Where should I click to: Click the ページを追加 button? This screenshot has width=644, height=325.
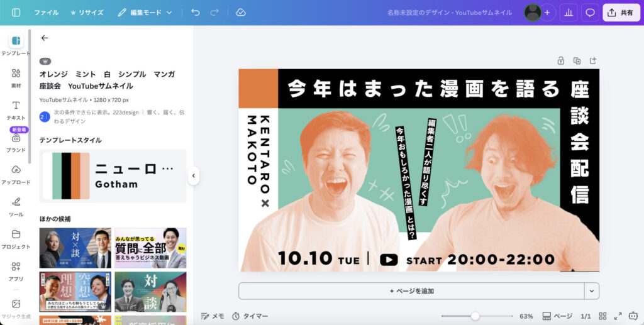[411, 291]
